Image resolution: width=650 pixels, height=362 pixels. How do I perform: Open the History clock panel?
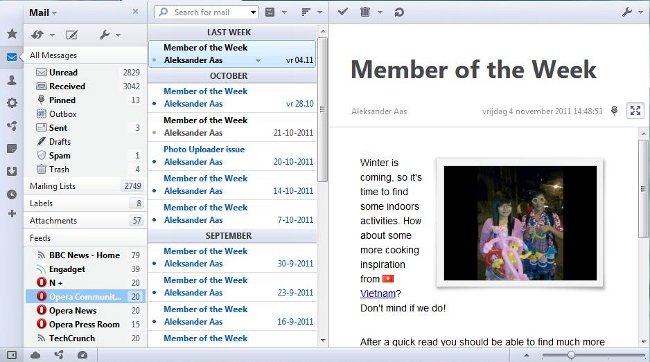point(12,194)
